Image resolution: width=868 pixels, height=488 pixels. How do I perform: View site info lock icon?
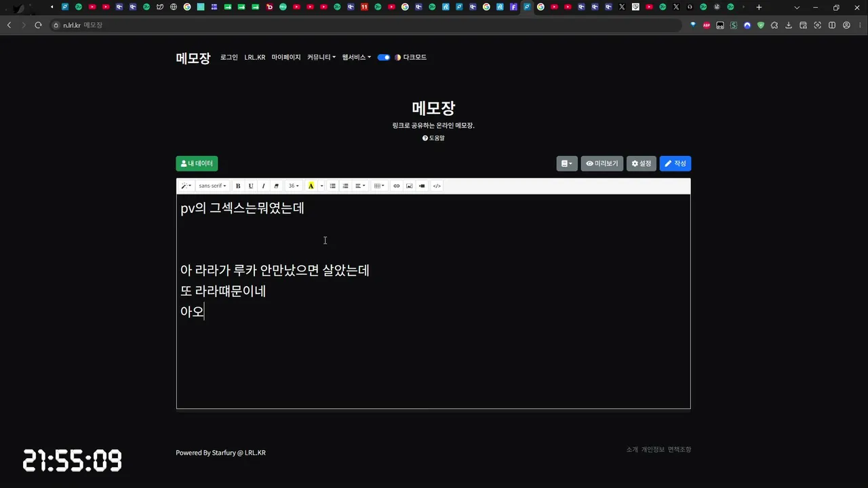[x=56, y=25]
